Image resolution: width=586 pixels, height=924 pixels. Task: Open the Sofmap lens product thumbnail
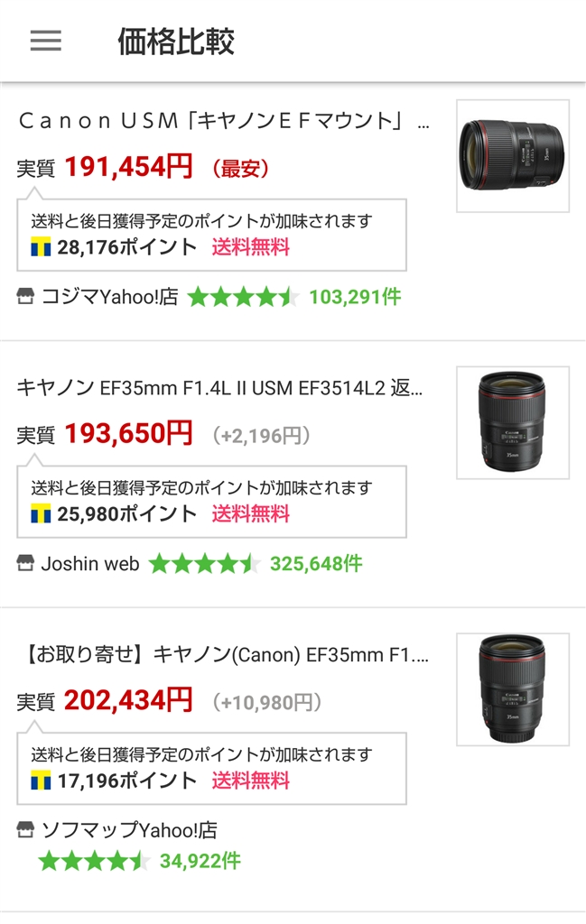pyautogui.click(x=512, y=689)
